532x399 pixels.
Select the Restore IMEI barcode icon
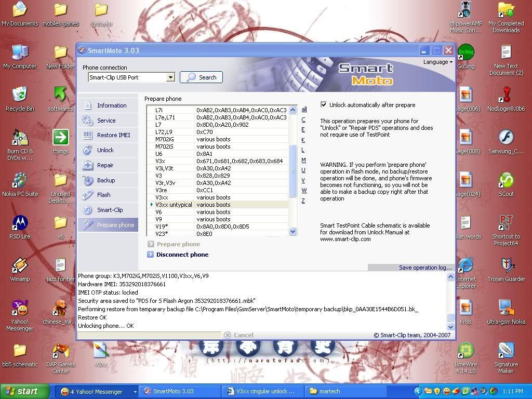tap(87, 136)
